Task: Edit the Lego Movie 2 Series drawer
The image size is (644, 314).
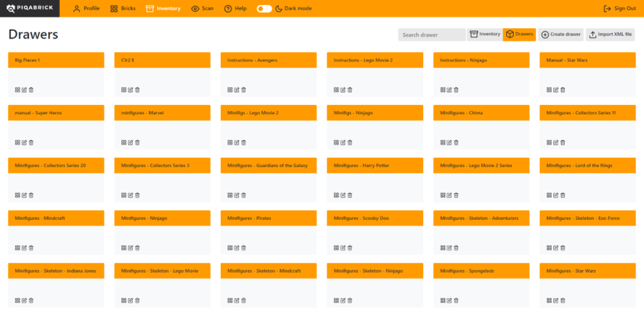Action: [x=450, y=196]
